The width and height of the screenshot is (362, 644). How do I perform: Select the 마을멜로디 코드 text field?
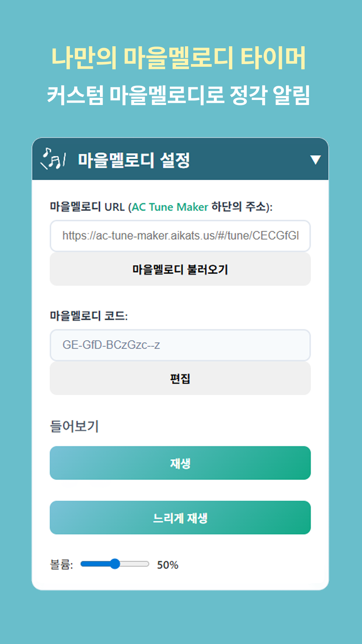tap(180, 345)
